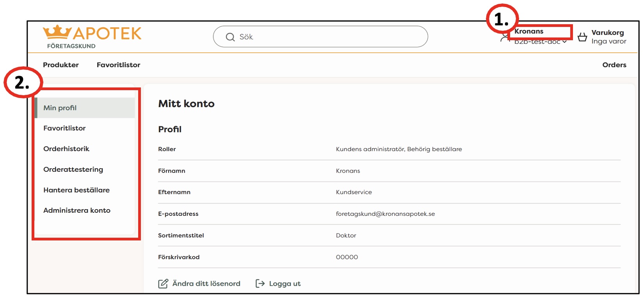644x299 pixels.
Task: Click the foretagskund@kronansapotek.se email value
Action: (386, 214)
